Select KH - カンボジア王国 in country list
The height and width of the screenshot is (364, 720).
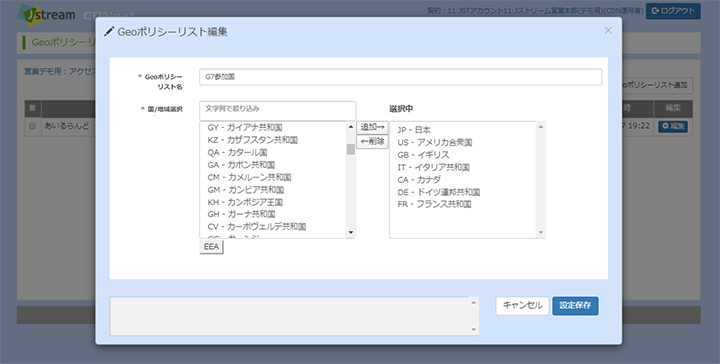[245, 202]
